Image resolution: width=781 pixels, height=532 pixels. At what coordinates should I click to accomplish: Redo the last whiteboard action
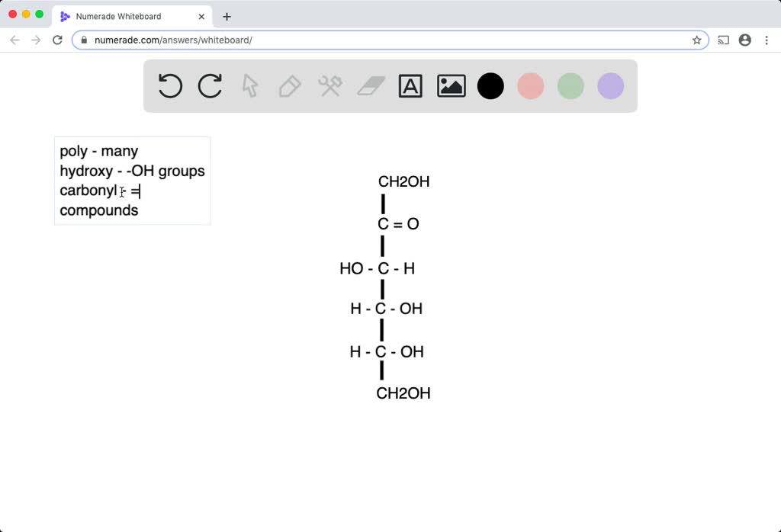pos(210,86)
